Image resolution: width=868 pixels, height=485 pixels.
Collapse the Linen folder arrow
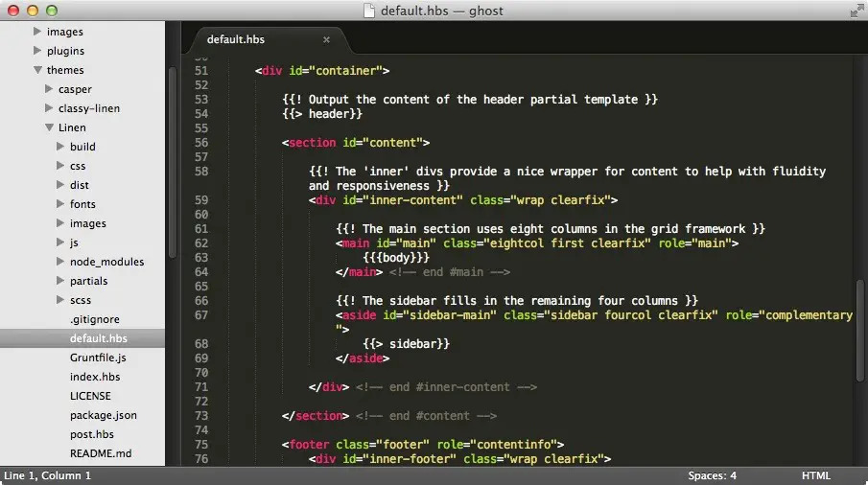click(49, 127)
